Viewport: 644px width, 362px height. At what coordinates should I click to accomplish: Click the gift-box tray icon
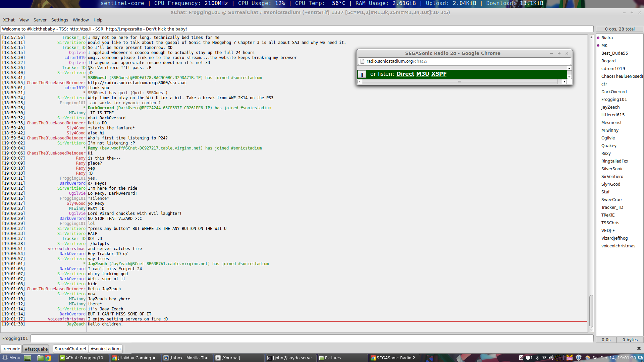(570, 358)
